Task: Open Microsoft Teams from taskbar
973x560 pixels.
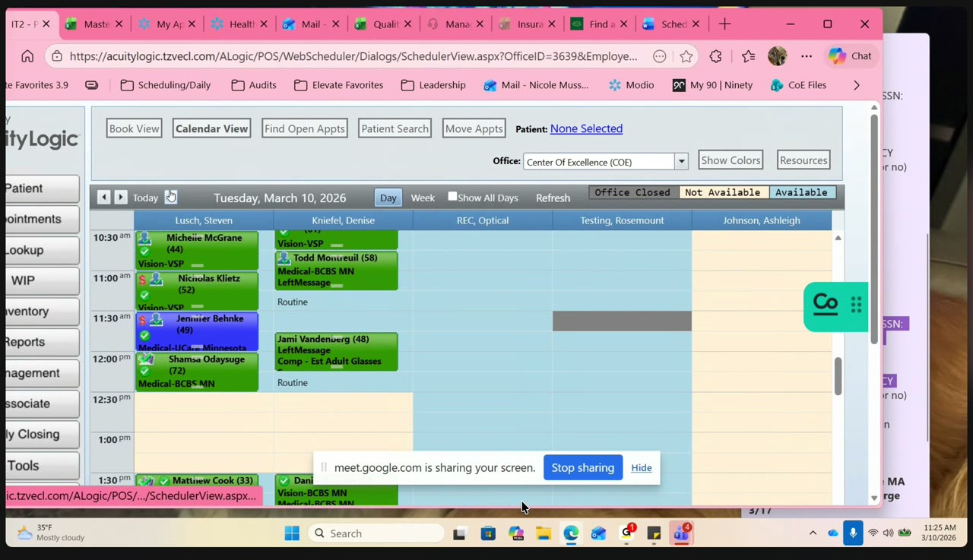Action: [680, 534]
